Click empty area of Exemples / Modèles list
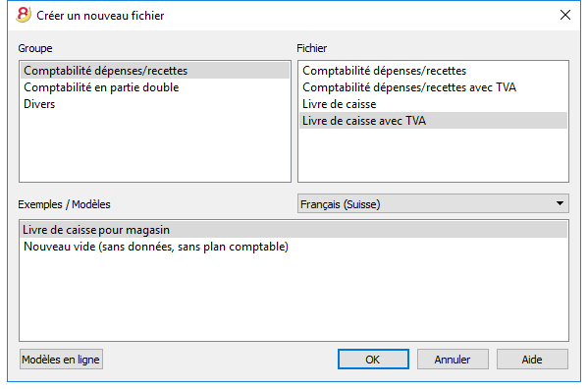588x389 pixels. point(294,300)
